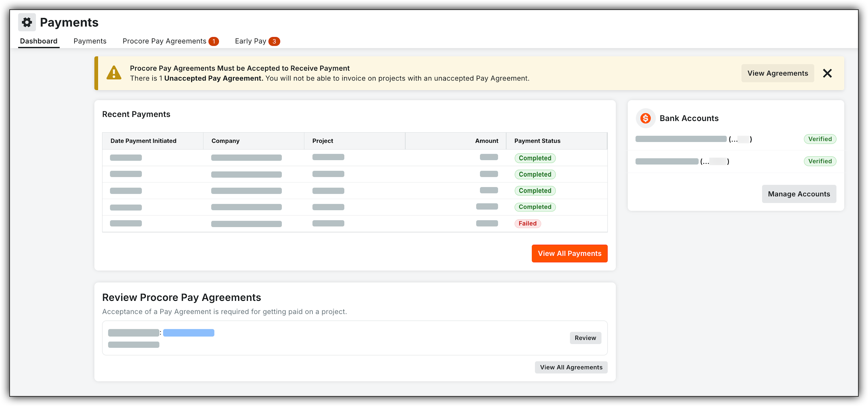
Task: Click the Amount column header
Action: point(456,141)
